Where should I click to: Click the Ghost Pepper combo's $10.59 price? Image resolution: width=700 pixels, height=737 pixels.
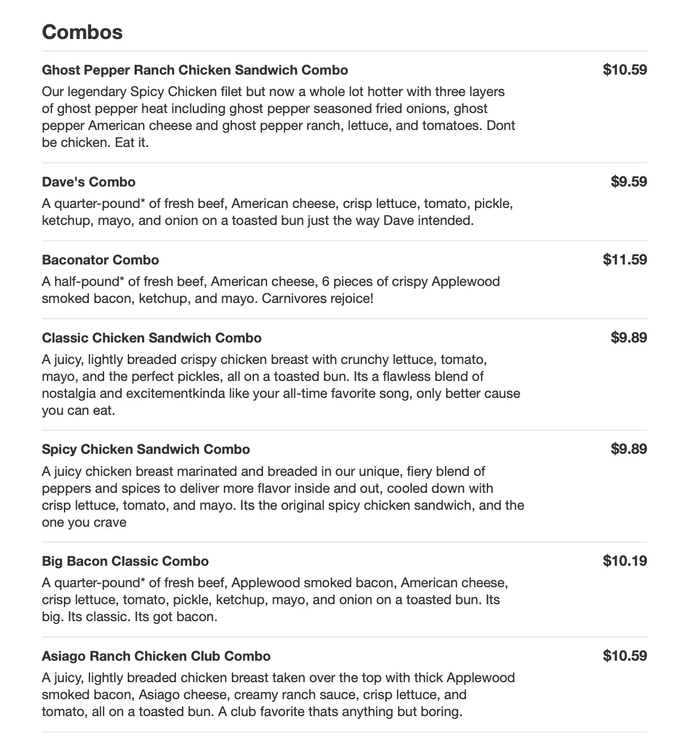[625, 70]
